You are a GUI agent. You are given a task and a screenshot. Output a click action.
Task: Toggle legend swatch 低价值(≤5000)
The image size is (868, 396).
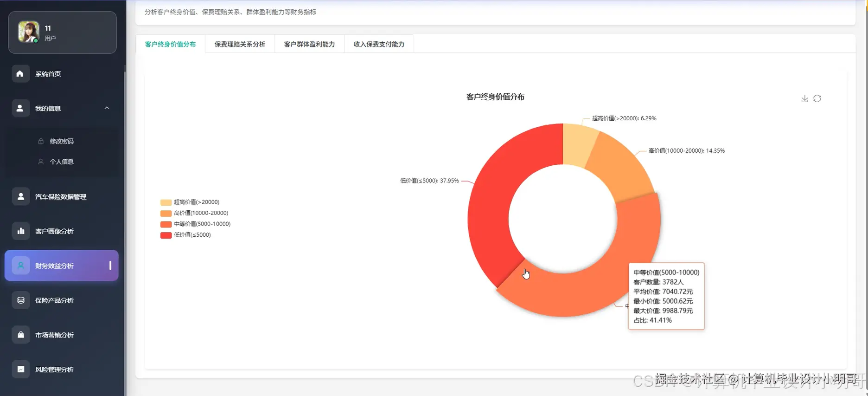point(166,235)
